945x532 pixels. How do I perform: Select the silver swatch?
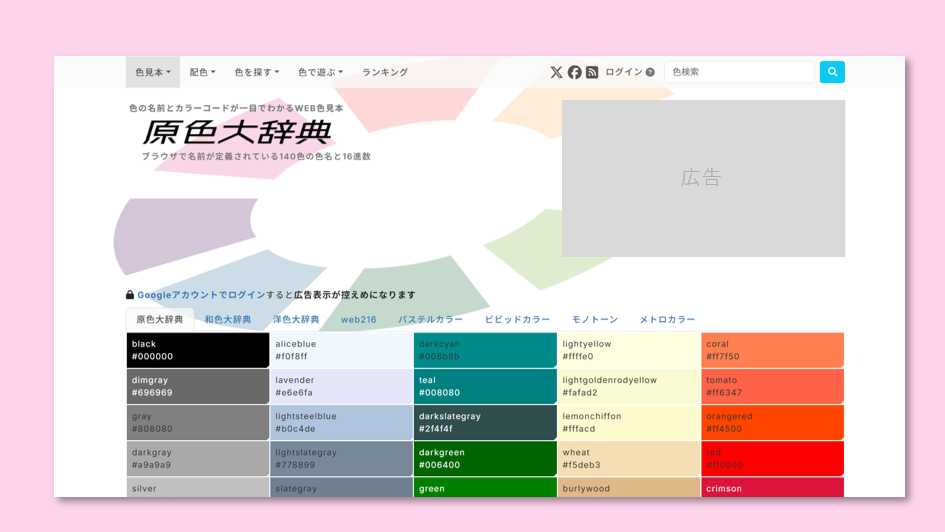[198, 487]
